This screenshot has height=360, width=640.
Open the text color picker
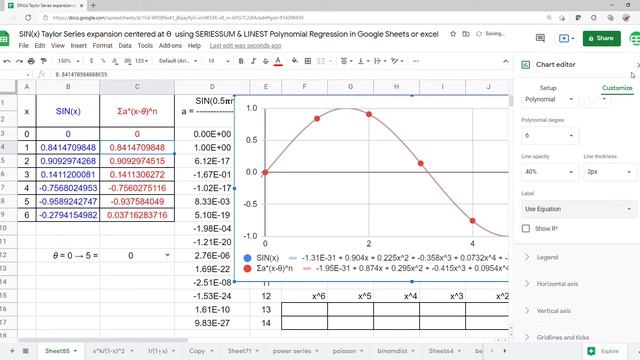tap(278, 61)
